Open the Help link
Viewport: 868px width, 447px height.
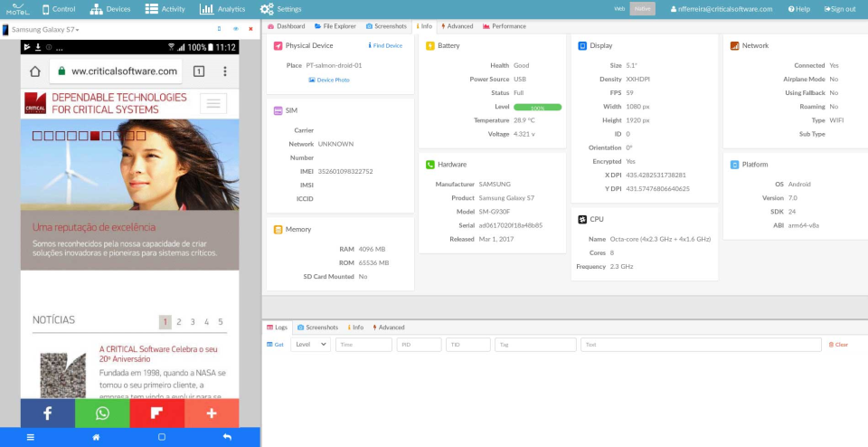(x=798, y=9)
